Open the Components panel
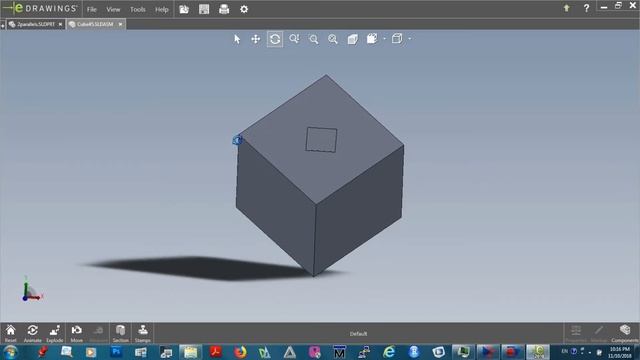Image resolution: width=640 pixels, height=360 pixels. tap(624, 333)
